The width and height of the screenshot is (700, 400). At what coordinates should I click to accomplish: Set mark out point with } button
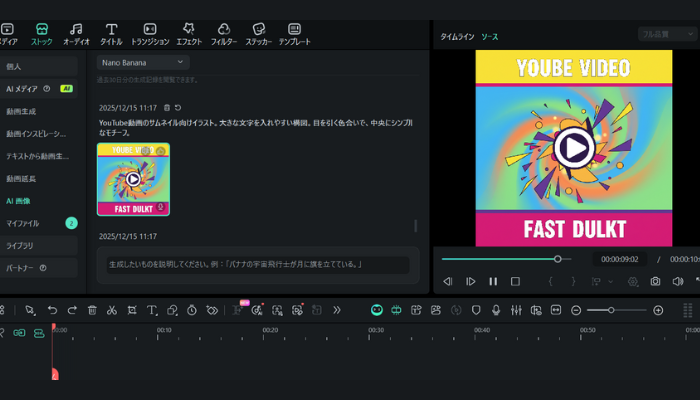point(574,281)
